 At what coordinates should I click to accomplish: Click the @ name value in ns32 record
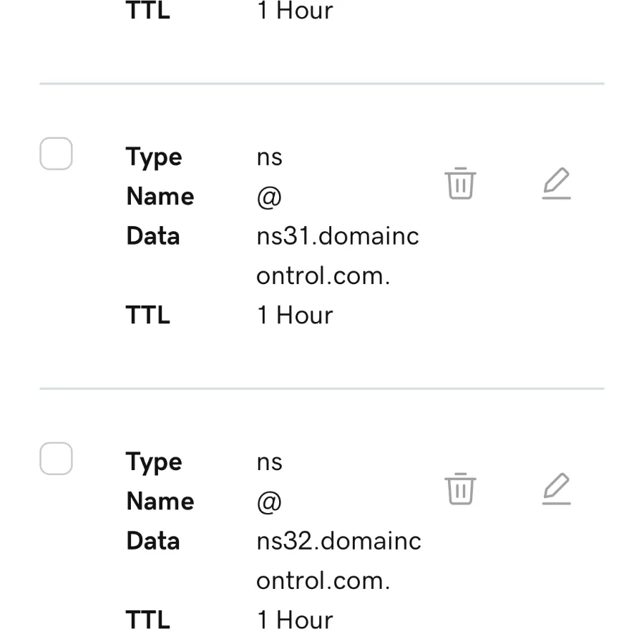(x=269, y=502)
